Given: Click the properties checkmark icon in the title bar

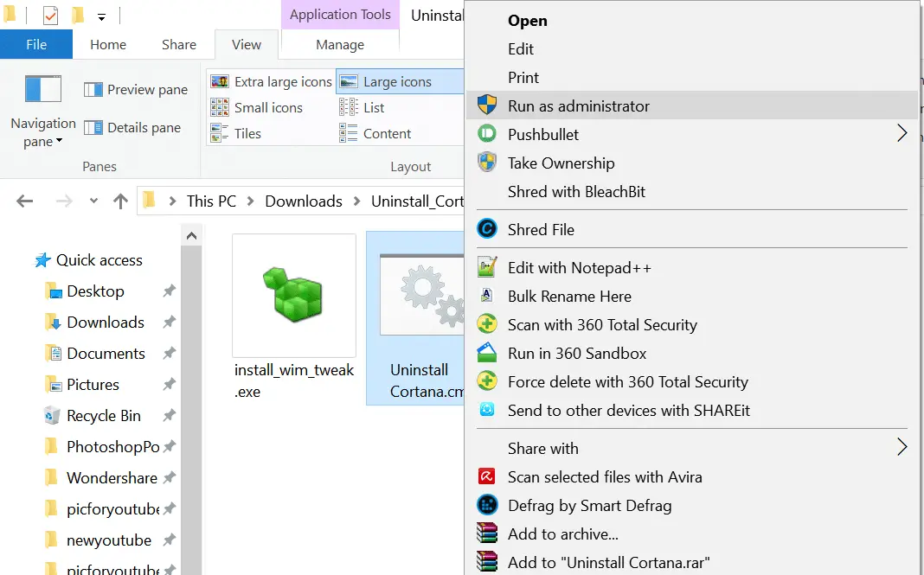Looking at the screenshot, I should point(51,15).
